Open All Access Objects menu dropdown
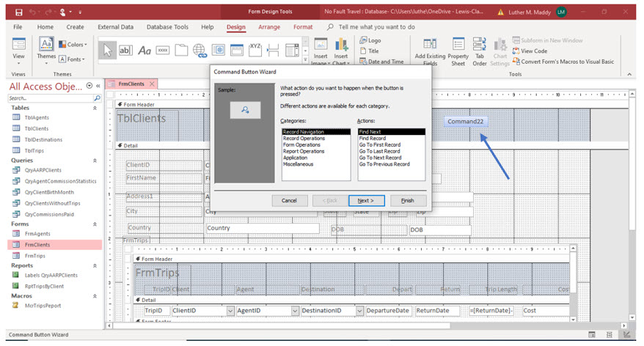This screenshot has width=644, height=346. 89,86
